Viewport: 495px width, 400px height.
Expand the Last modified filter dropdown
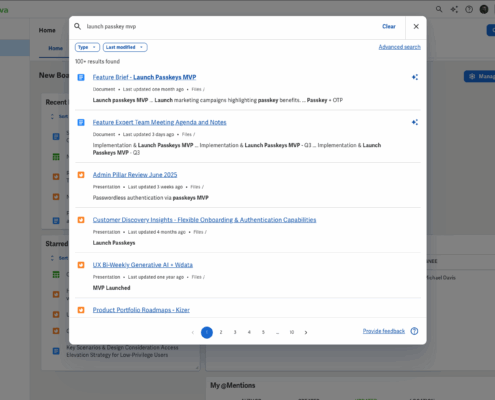[125, 47]
